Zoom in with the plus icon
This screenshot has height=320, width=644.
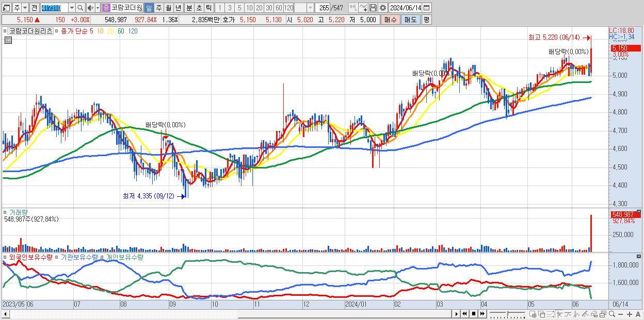[x=629, y=314]
